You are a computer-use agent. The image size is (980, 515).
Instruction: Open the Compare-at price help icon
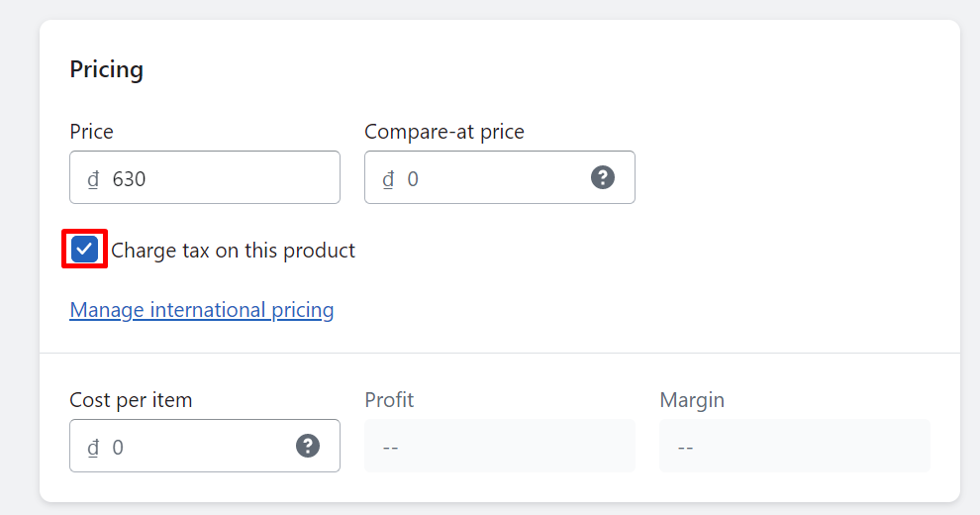click(603, 177)
